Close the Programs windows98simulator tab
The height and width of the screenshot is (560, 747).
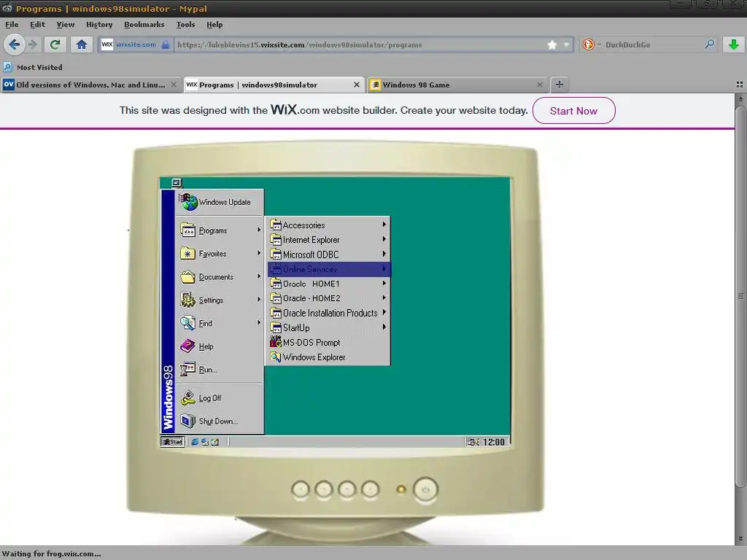356,85
